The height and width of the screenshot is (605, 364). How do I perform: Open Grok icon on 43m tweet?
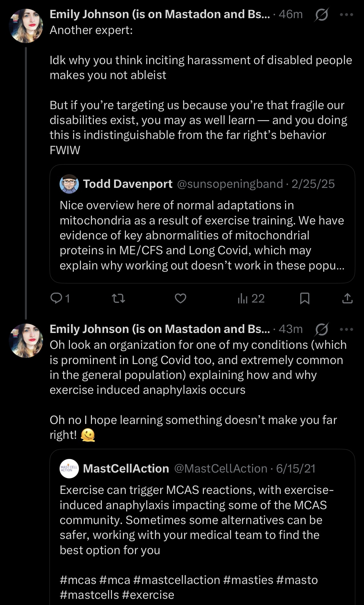322,329
